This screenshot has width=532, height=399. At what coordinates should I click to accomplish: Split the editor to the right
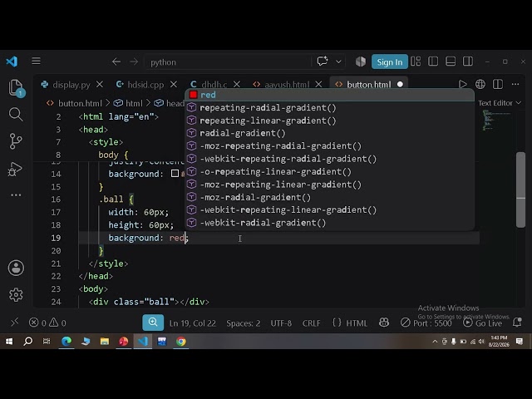(498, 84)
